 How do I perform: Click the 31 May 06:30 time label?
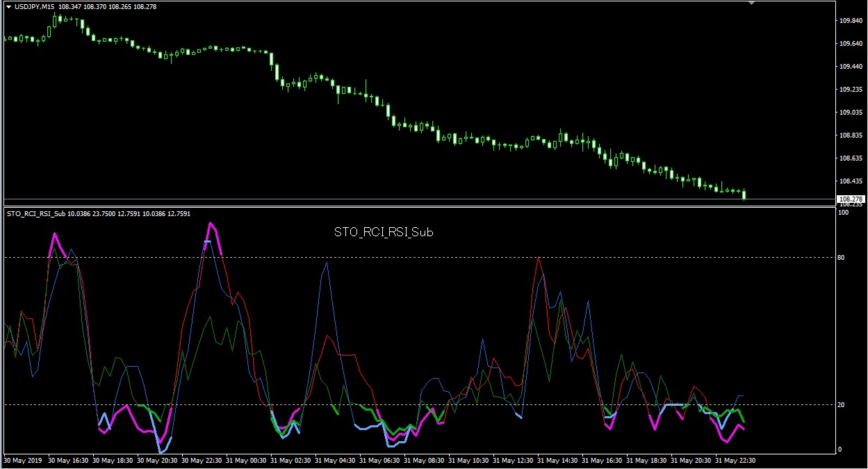coord(380,460)
